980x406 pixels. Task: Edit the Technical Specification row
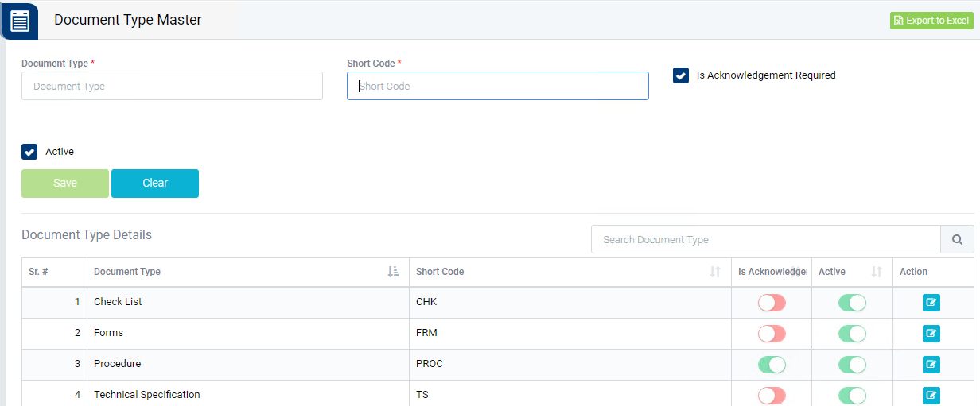[x=931, y=395]
